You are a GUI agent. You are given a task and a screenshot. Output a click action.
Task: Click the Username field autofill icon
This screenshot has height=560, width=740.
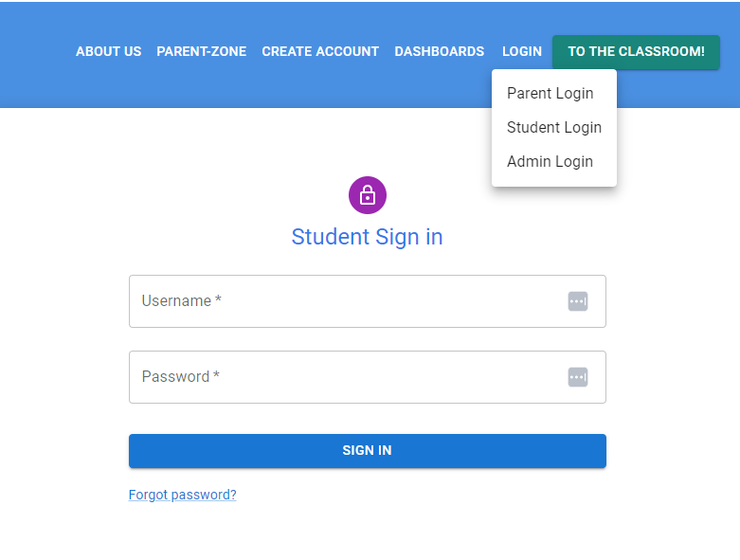[578, 301]
